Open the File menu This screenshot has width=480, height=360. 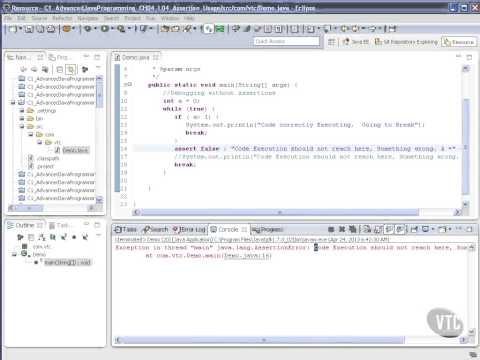coord(8,18)
